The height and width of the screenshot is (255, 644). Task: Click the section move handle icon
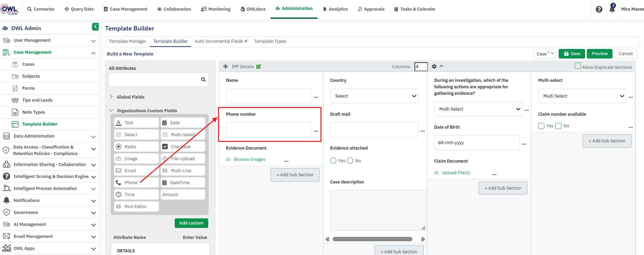pyautogui.click(x=225, y=66)
